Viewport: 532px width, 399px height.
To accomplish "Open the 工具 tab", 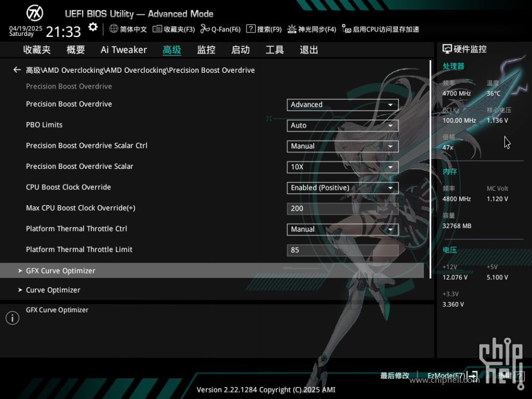I will 275,50.
